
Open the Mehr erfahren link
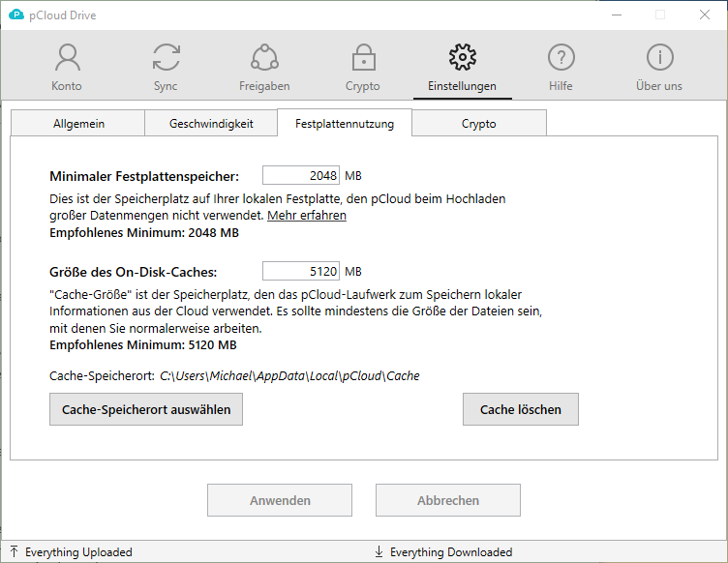307,216
